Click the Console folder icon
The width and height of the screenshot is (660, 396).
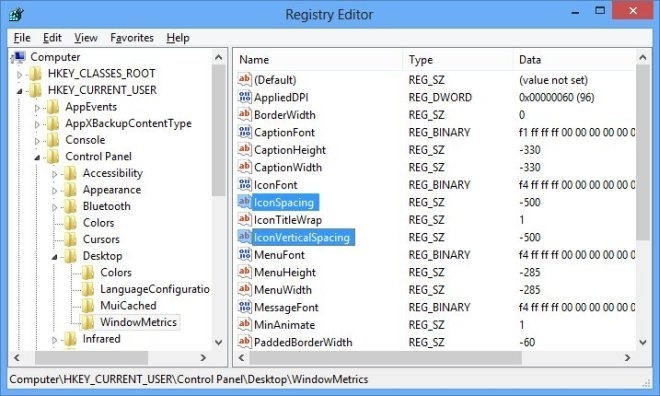click(53, 140)
